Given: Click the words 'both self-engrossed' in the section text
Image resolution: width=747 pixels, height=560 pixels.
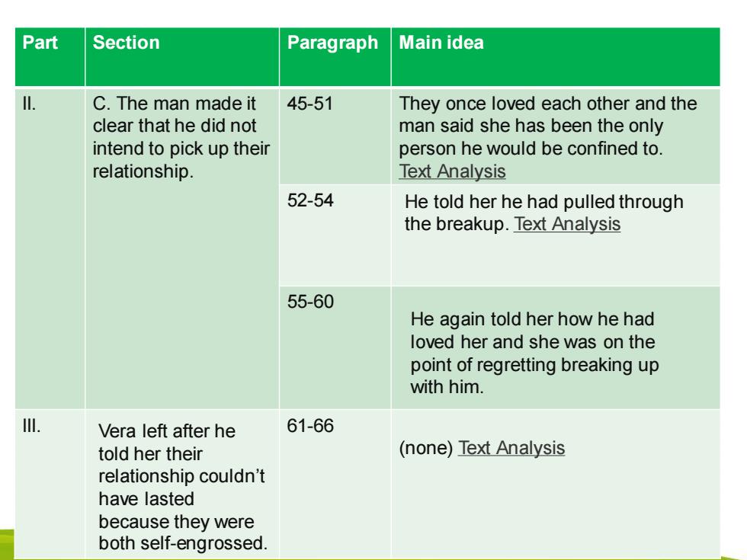Looking at the screenshot, I should coord(182,543).
